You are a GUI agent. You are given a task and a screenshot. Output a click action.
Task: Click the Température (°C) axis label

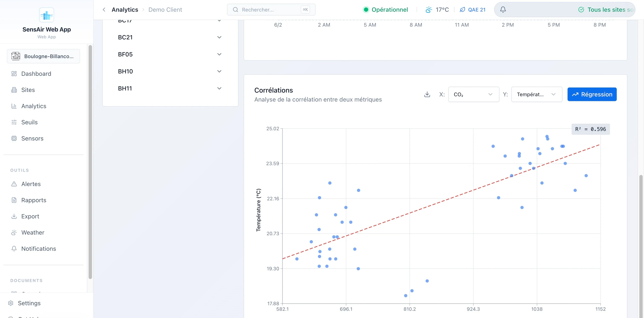click(x=258, y=210)
